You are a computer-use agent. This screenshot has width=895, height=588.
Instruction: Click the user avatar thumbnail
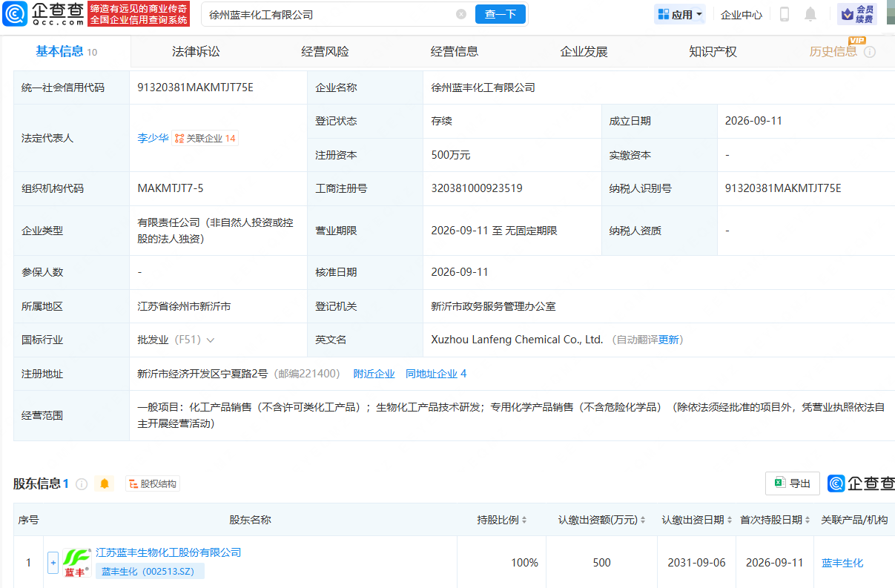890,11
